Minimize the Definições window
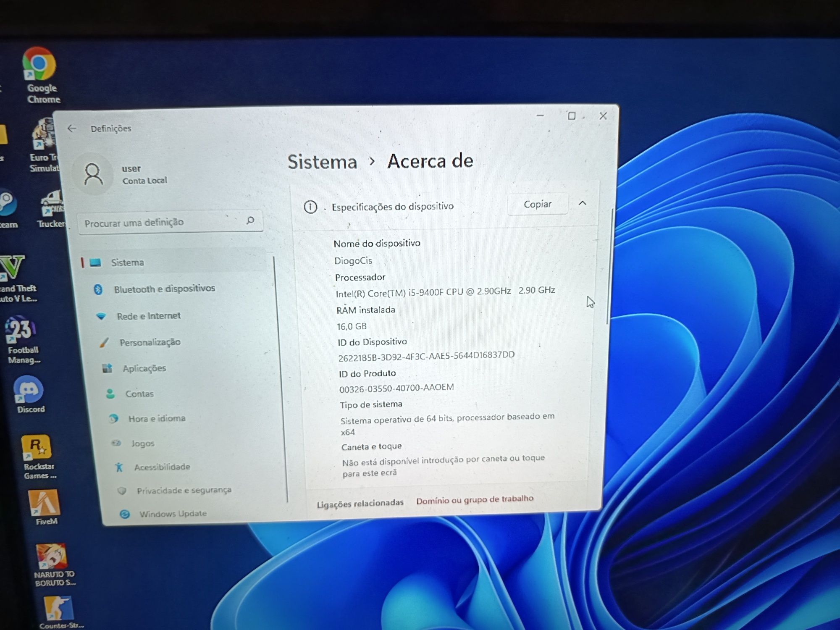The height and width of the screenshot is (630, 840). pyautogui.click(x=540, y=115)
